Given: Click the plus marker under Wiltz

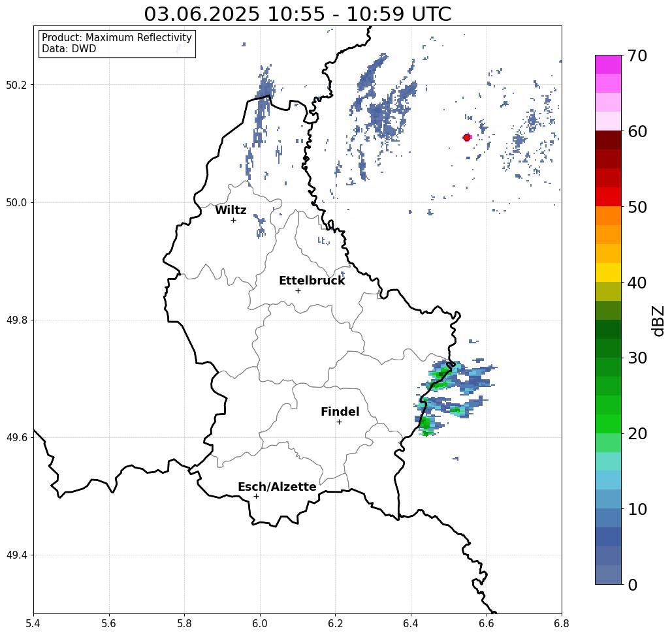Looking at the screenshot, I should [234, 220].
